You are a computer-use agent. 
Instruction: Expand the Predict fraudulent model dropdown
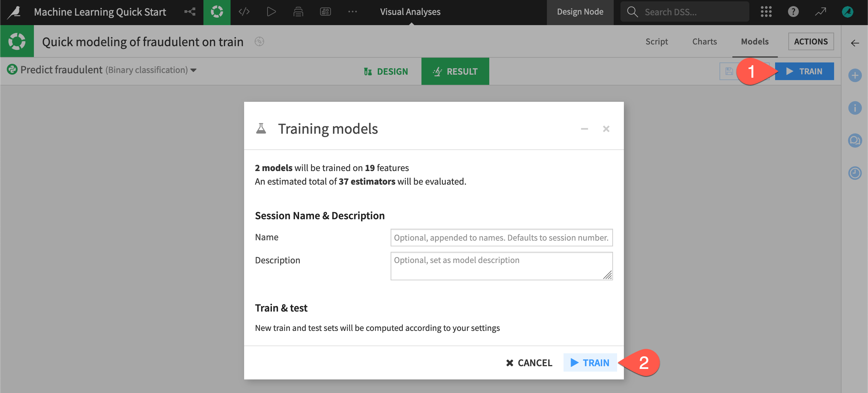pyautogui.click(x=193, y=70)
